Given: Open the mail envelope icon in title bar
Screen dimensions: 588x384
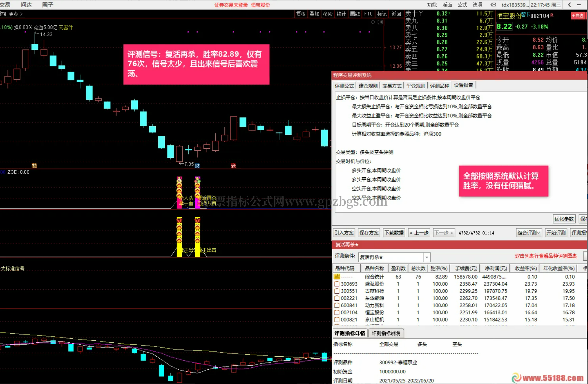Looking at the screenshot, I should click(x=494, y=5).
